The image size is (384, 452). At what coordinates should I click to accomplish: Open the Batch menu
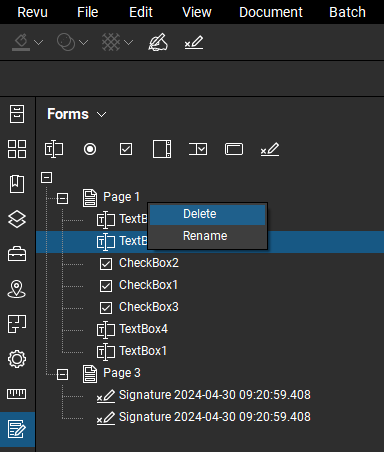pyautogui.click(x=347, y=12)
